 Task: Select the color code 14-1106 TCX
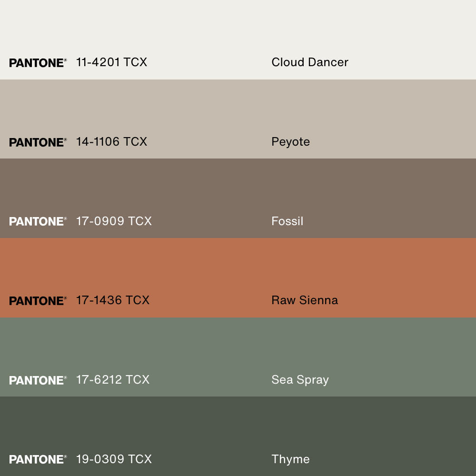point(111,142)
